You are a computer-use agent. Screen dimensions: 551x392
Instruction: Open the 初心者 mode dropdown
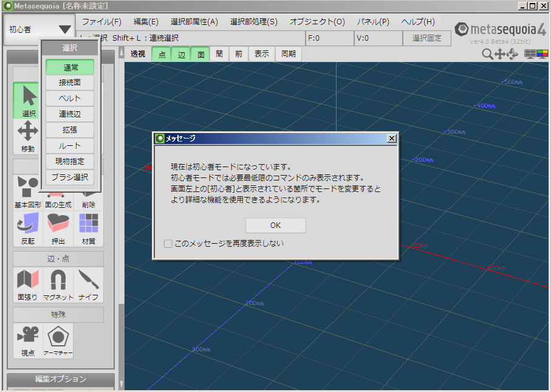point(39,30)
